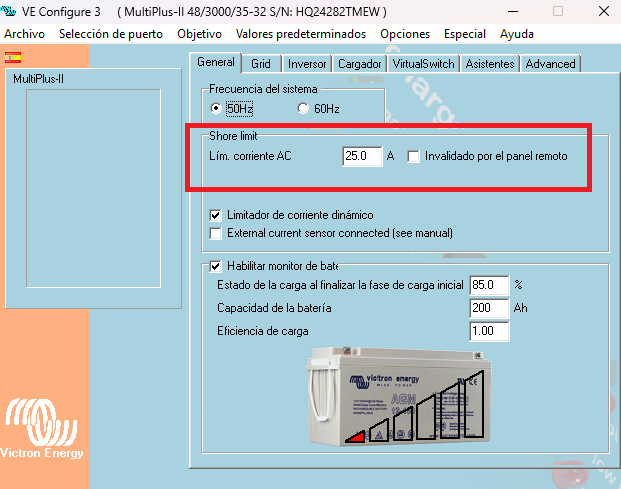Open Valores predeterminados menu

pyautogui.click(x=301, y=34)
